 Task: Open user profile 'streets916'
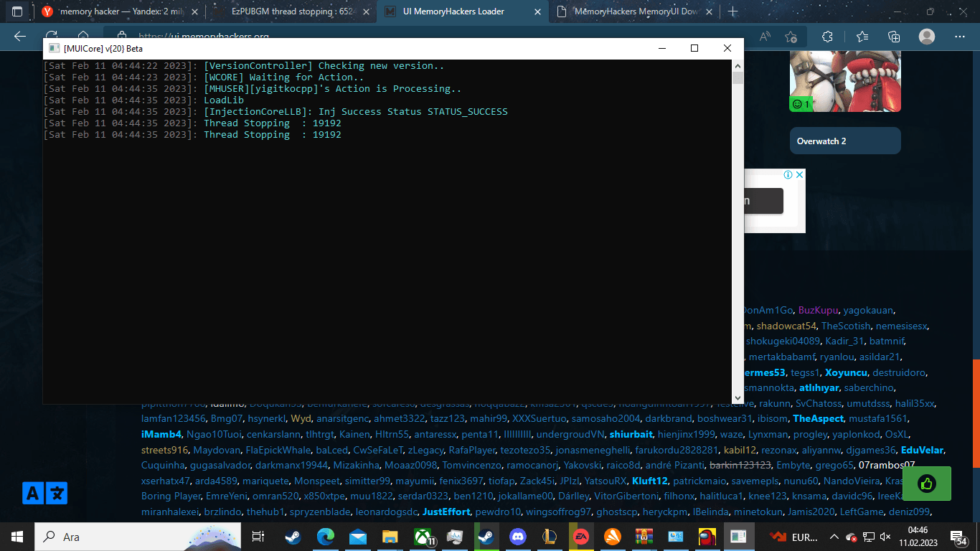click(x=164, y=450)
